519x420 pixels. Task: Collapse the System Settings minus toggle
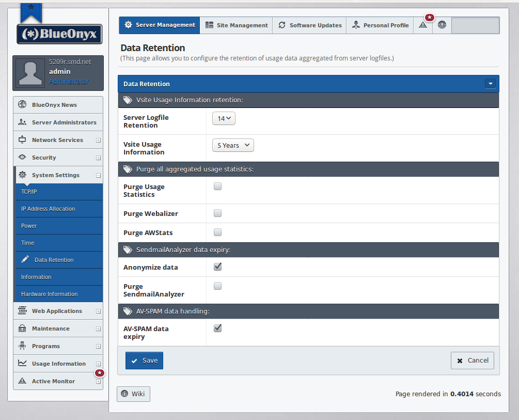[x=98, y=175]
